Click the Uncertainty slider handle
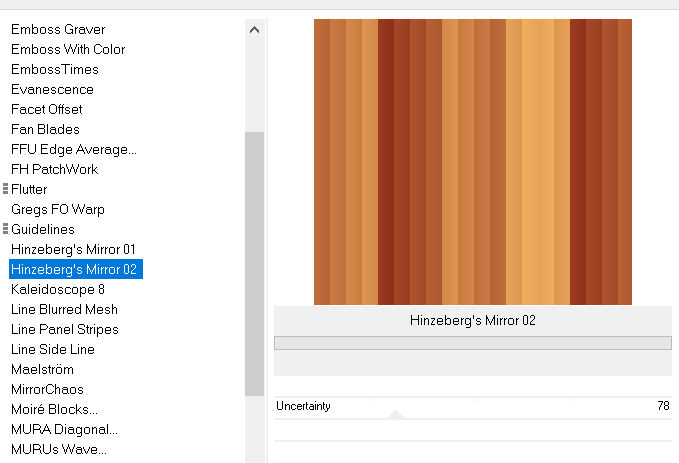This screenshot has width=679, height=463. [395, 414]
